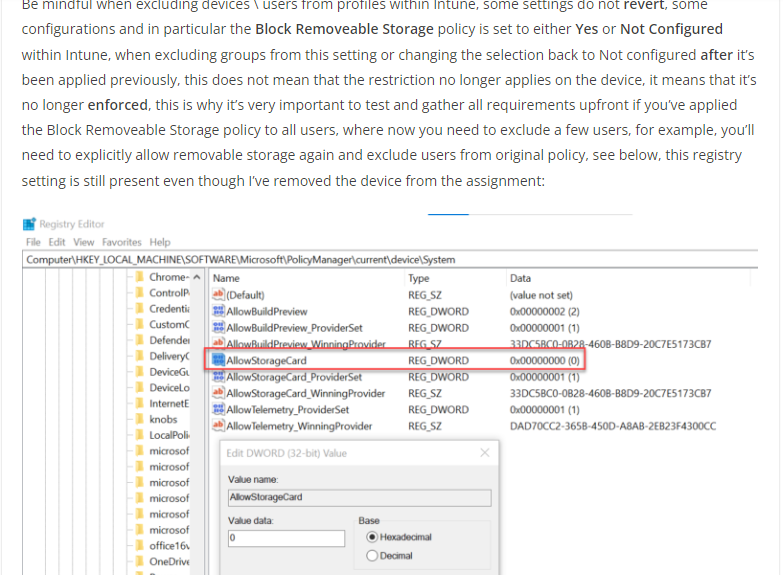
Task: Select the ControlP folder in tree
Action: click(x=169, y=293)
